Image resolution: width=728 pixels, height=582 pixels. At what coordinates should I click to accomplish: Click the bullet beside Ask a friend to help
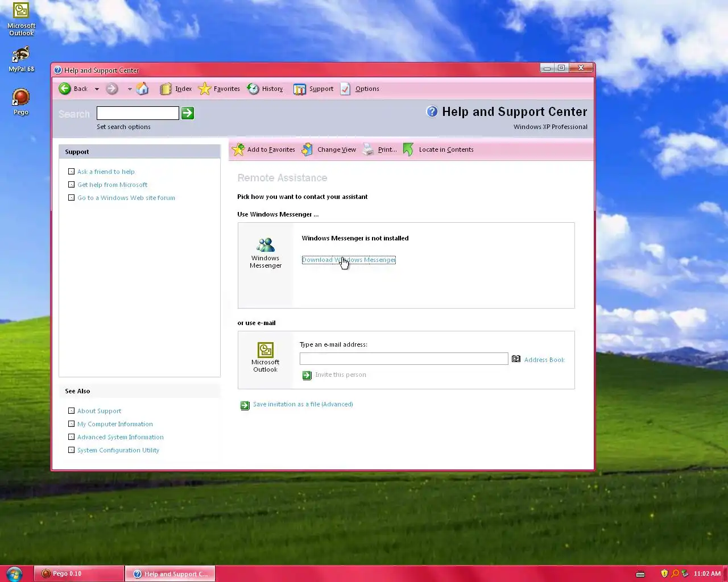[x=71, y=171]
